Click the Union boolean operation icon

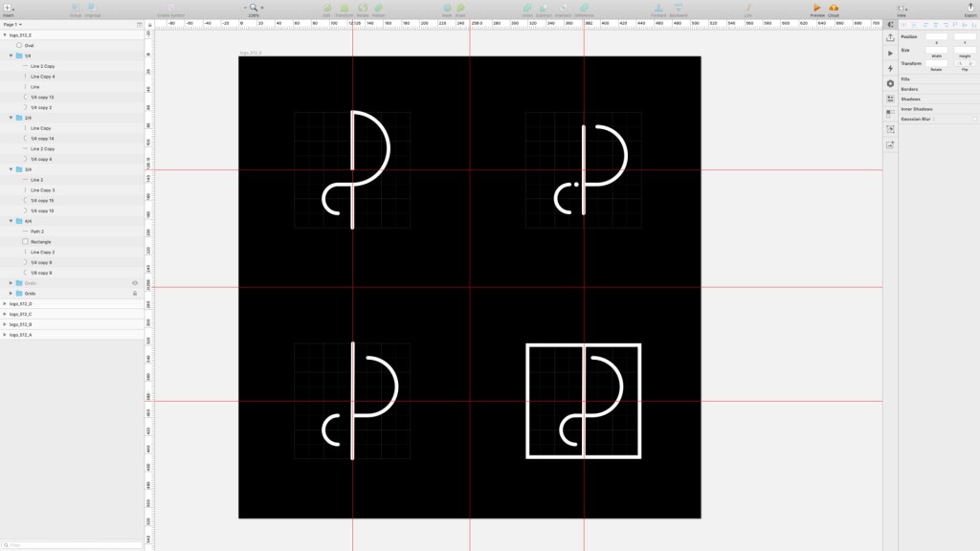coord(527,8)
